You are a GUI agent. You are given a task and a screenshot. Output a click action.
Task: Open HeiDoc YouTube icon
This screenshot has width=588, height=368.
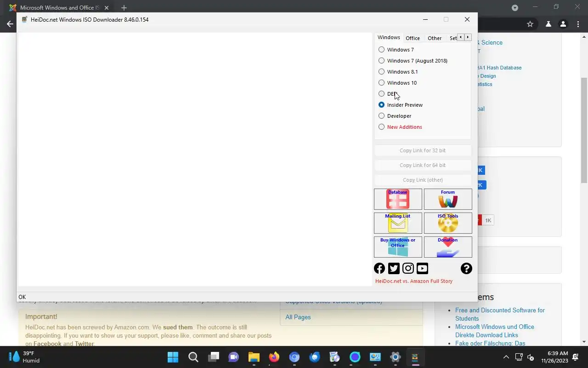pyautogui.click(x=422, y=268)
